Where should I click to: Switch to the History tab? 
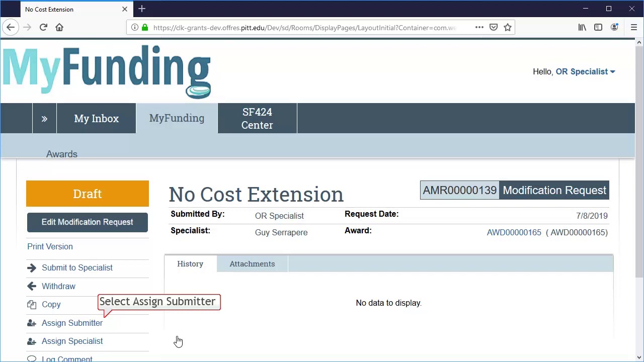190,263
